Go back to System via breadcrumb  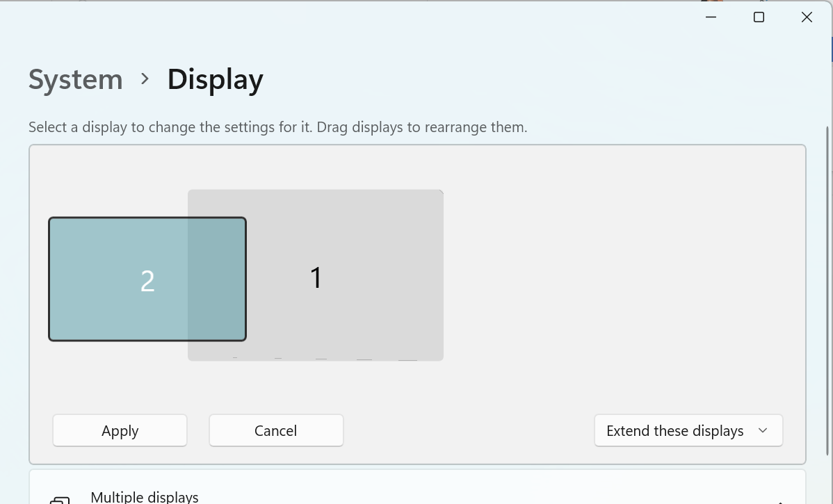[x=75, y=79]
